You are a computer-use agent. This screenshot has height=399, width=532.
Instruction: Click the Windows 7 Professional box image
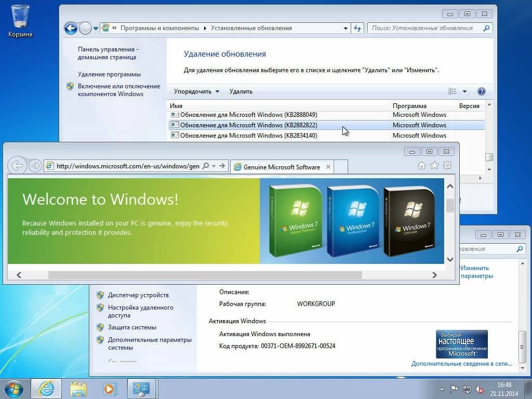point(353,220)
